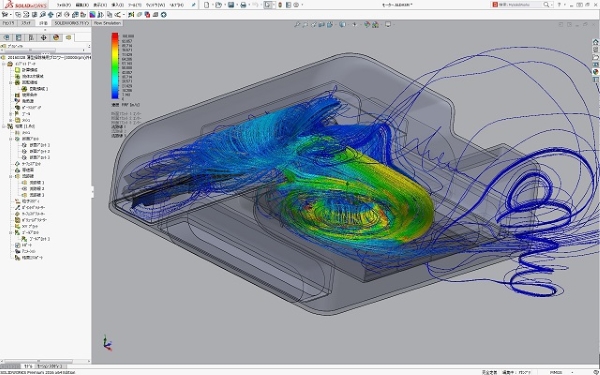Click the SOLIDWORKS help question mark icon
Image resolution: width=600 pixels, height=375 pixels.
[559, 5]
